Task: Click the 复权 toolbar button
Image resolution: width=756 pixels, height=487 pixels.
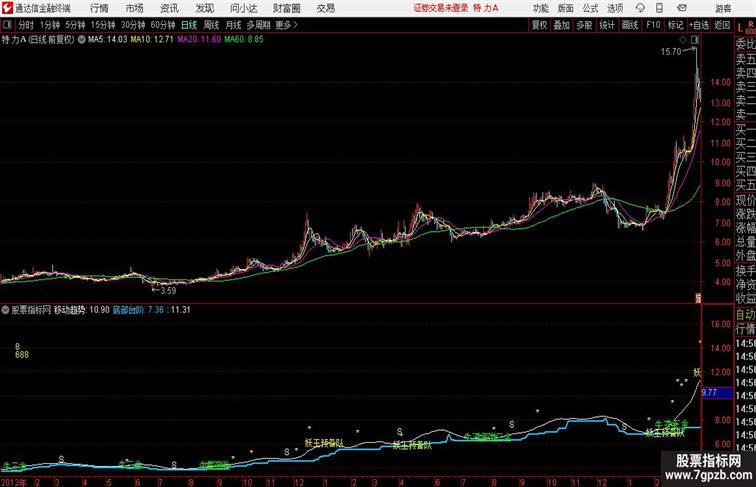Action: [539, 25]
